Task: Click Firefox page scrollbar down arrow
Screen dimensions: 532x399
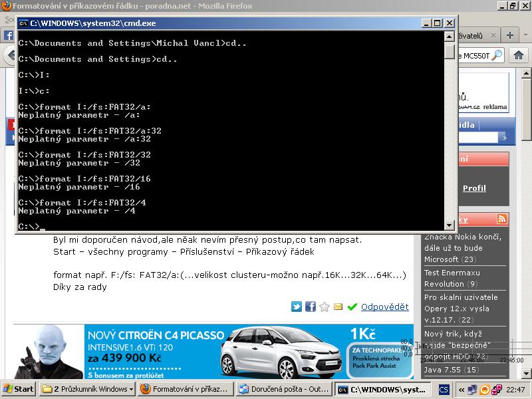Action: pos(526,373)
